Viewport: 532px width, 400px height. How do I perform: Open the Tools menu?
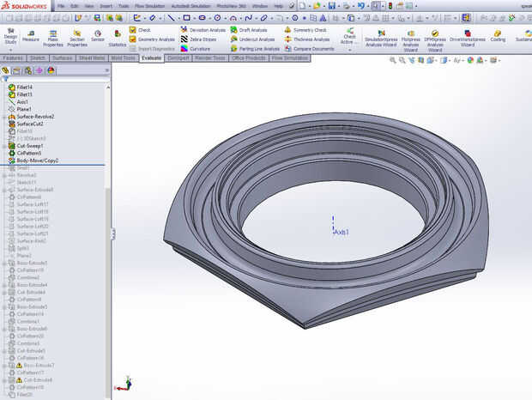pyautogui.click(x=124, y=6)
